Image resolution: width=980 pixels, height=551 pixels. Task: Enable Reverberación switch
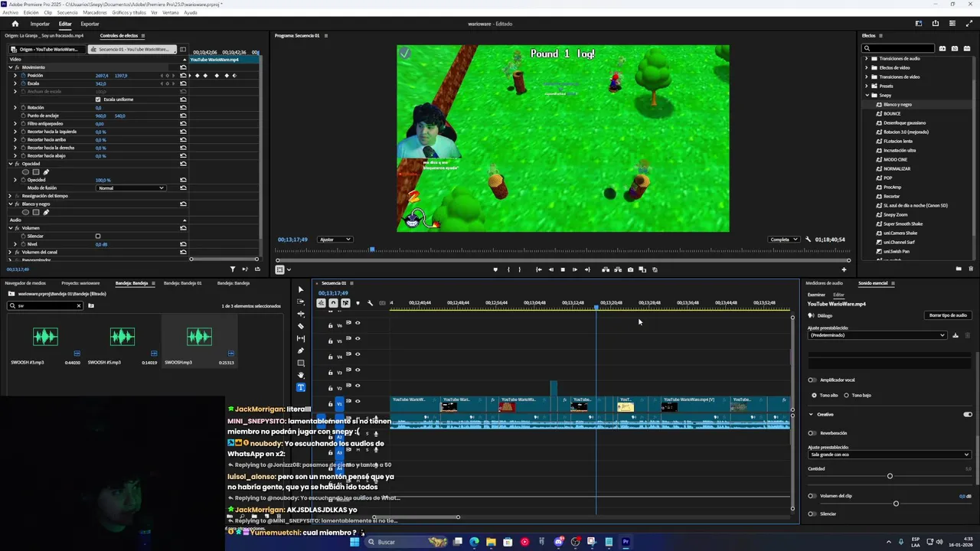(x=812, y=433)
